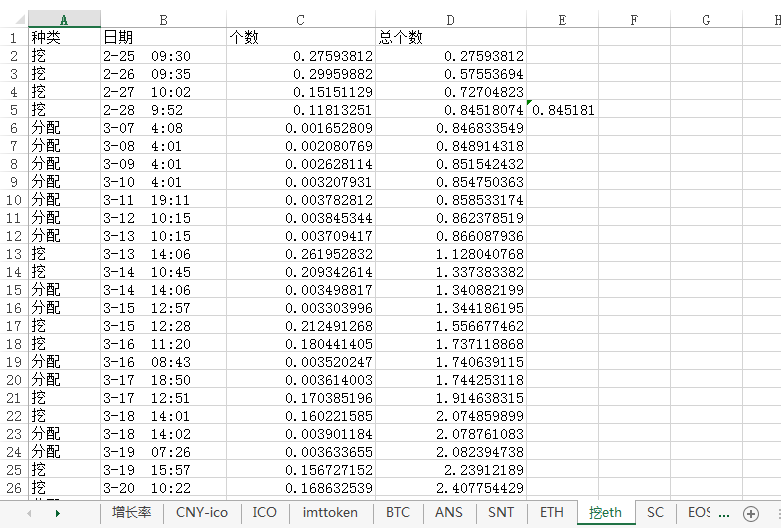The height and width of the screenshot is (528, 781).
Task: Select row 13 header
Action: 14,254
